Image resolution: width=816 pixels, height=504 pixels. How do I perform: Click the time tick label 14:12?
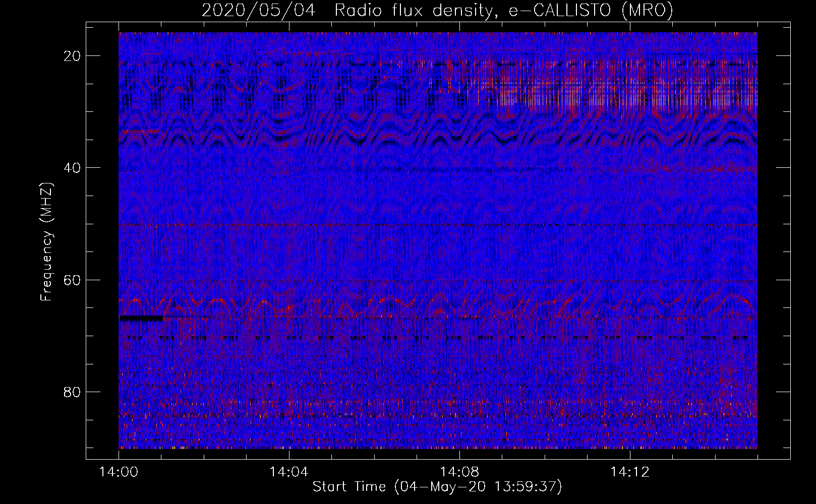pos(630,472)
